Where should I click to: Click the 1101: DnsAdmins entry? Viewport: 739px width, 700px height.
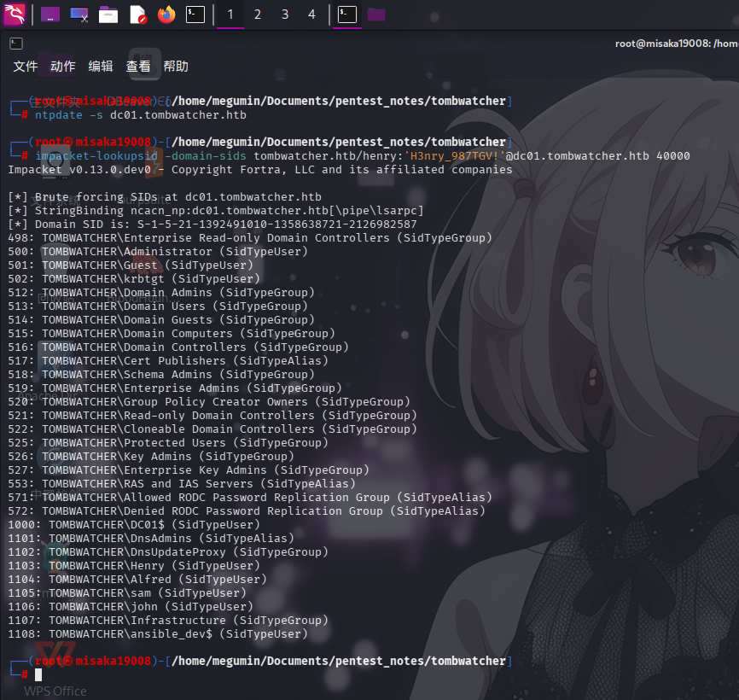click(x=151, y=539)
